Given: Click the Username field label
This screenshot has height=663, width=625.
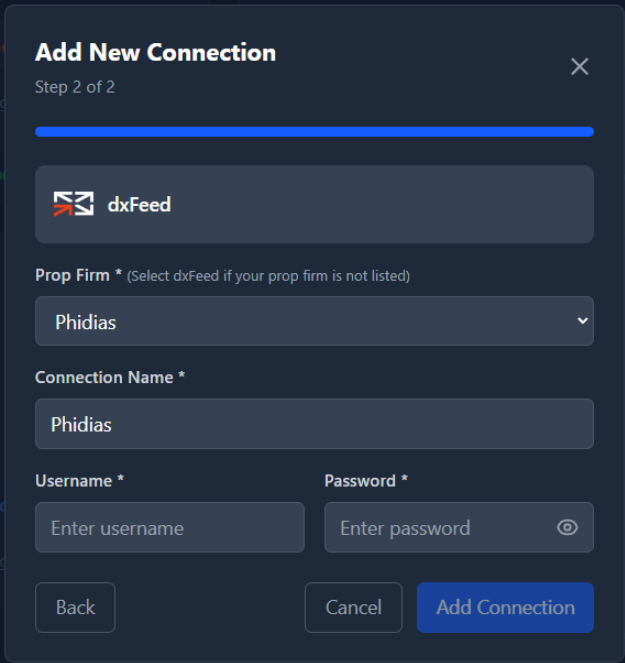Looking at the screenshot, I should click(79, 481).
